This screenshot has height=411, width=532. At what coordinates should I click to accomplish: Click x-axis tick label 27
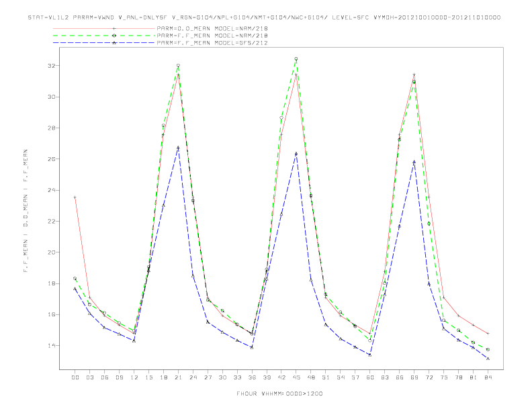(x=208, y=377)
